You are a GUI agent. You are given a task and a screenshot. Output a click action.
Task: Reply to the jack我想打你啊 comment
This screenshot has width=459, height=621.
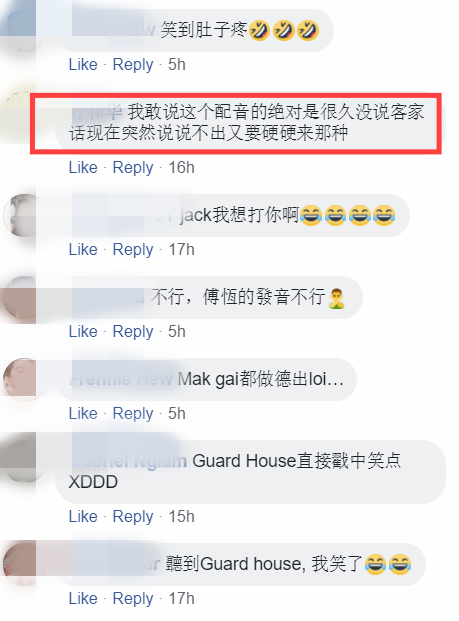pos(133,250)
